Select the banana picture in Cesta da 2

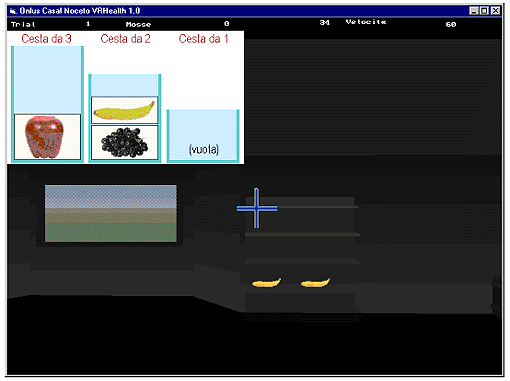click(x=124, y=110)
